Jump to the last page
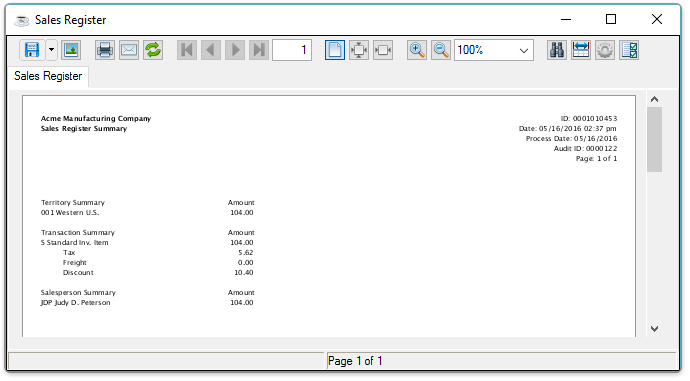Screen dimensions: 690x381 click(259, 50)
